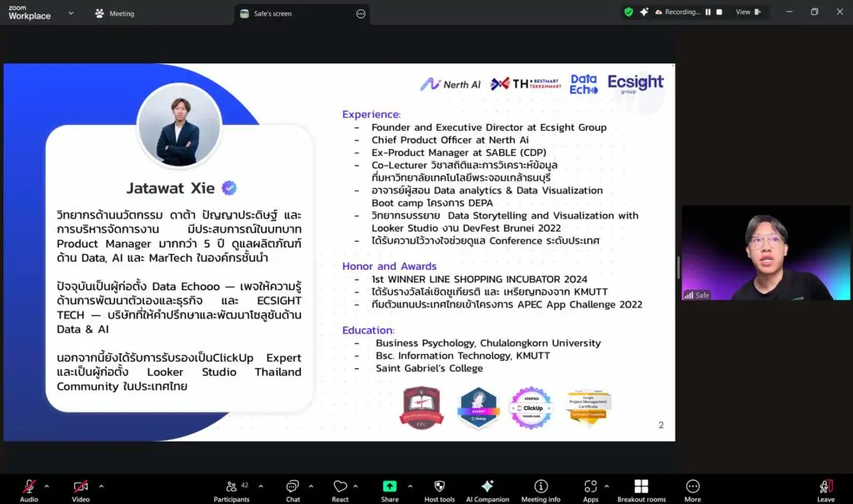Click verified badge beside Jatawat Xie
Viewport: 853px width, 504px height.
click(x=229, y=187)
